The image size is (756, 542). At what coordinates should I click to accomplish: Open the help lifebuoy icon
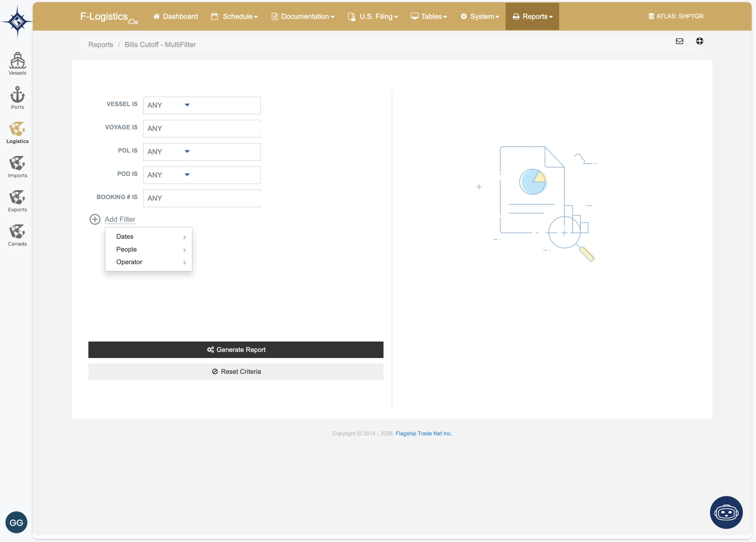click(x=699, y=41)
